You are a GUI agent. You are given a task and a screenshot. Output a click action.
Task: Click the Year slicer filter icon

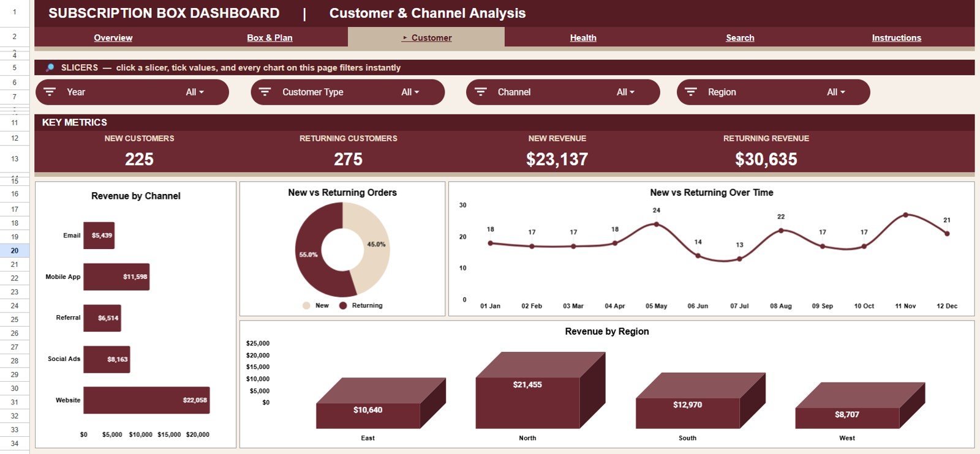pos(50,92)
